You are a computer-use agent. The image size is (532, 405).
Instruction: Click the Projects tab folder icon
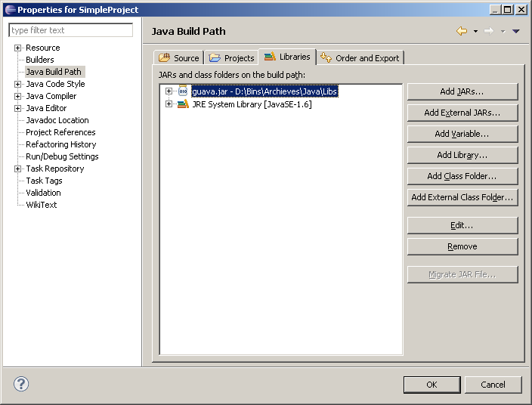pos(215,58)
